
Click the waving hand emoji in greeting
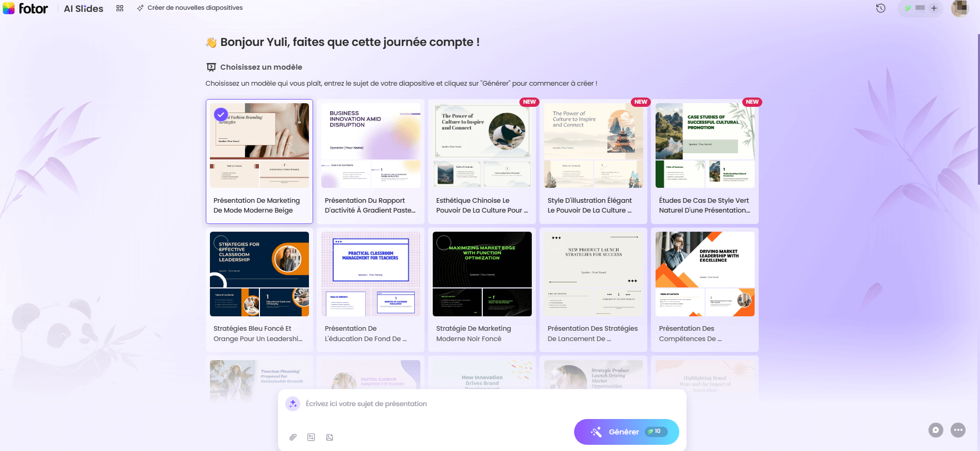[x=211, y=42]
